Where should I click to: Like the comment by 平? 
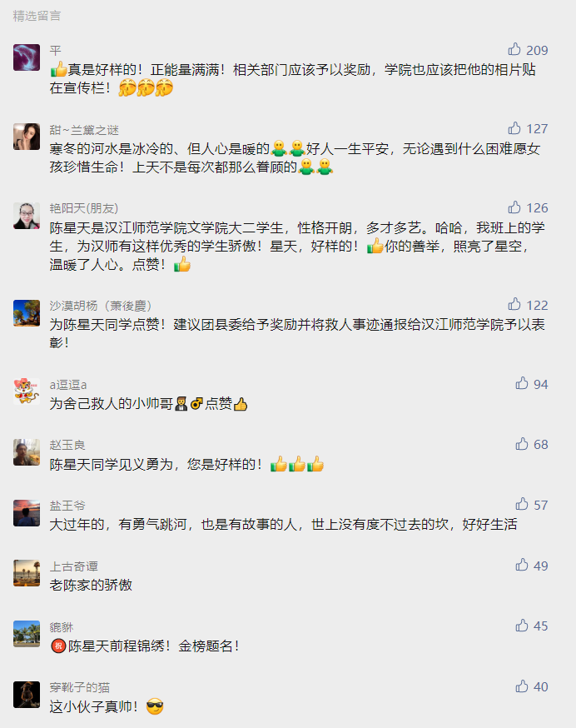tap(514, 49)
